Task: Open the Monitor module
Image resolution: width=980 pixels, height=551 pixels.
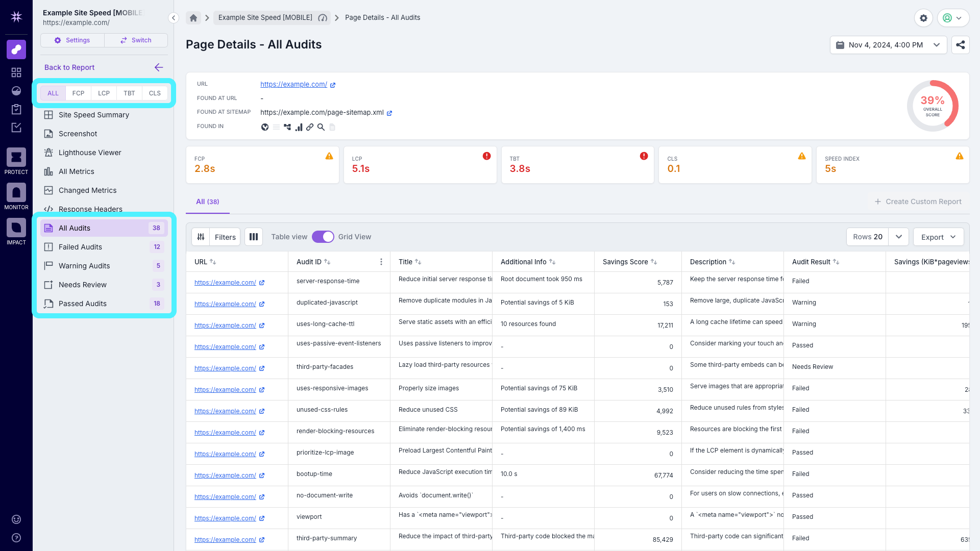Action: tap(16, 196)
